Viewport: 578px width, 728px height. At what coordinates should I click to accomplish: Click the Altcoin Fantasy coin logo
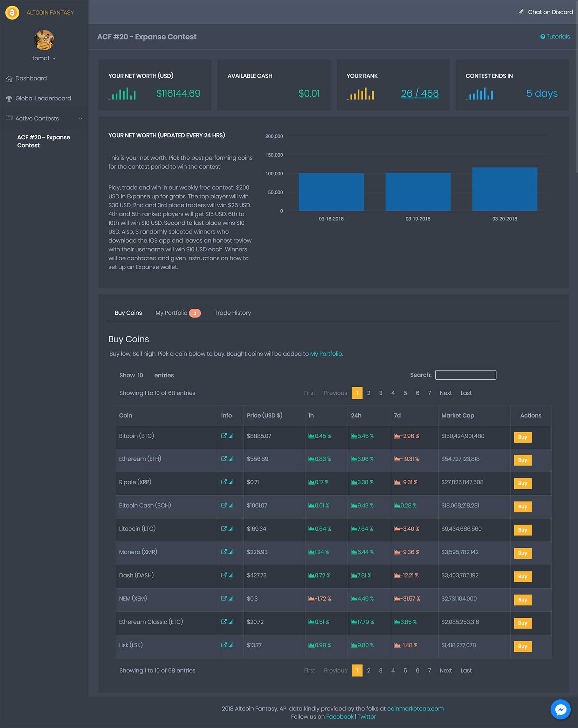(x=12, y=13)
